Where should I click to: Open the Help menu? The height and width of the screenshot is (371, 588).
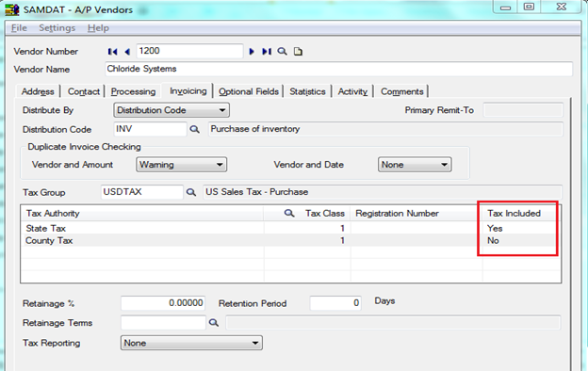98,28
